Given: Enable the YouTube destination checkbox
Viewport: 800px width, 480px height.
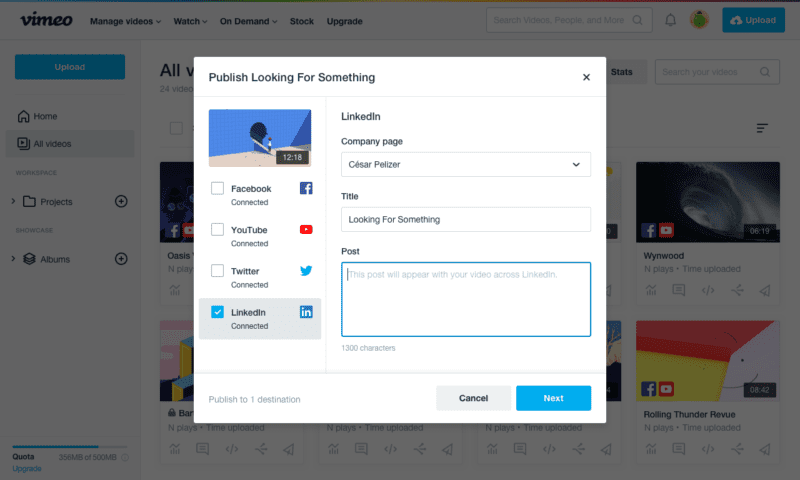Looking at the screenshot, I should tap(217, 230).
